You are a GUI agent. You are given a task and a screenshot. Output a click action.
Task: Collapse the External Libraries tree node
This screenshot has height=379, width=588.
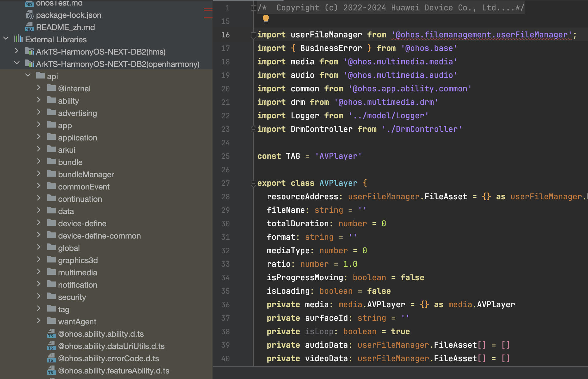(x=6, y=39)
